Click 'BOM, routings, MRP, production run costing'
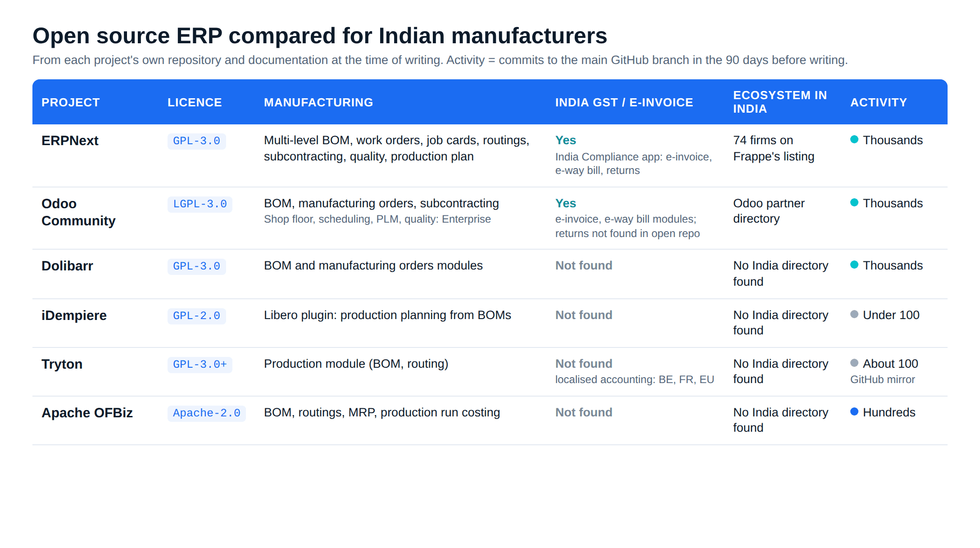 pos(382,412)
